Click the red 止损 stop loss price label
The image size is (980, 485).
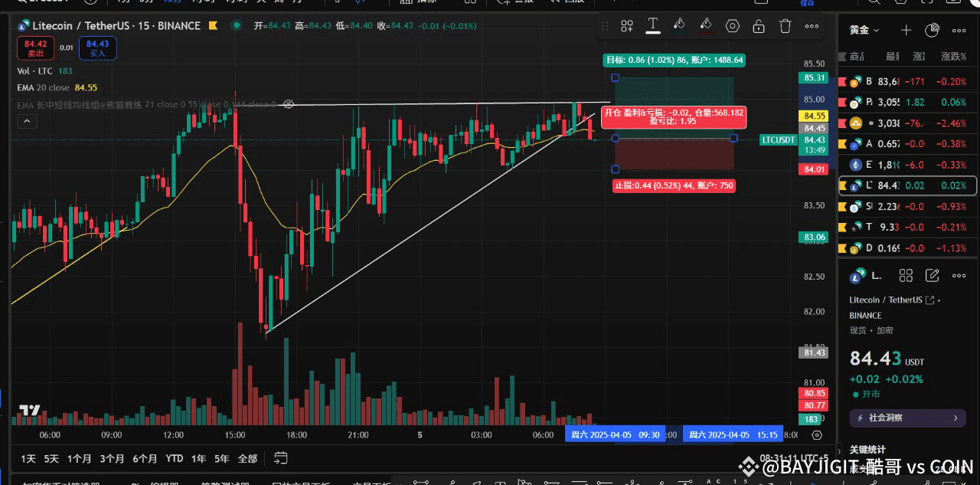pyautogui.click(x=673, y=185)
